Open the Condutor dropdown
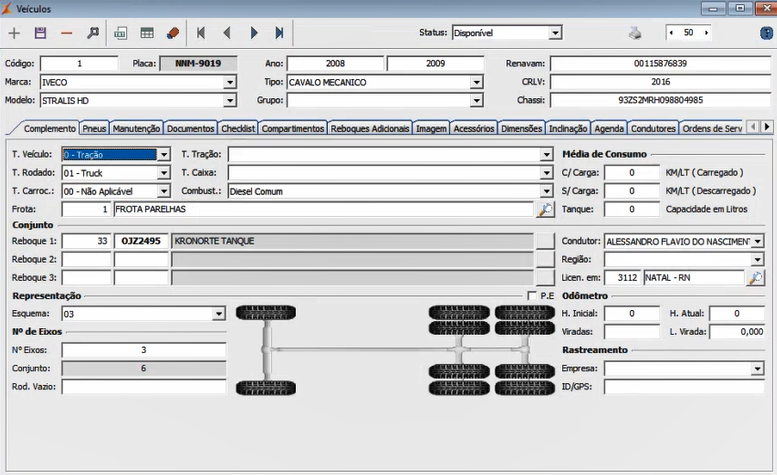Image resolution: width=777 pixels, height=475 pixels. click(x=758, y=242)
